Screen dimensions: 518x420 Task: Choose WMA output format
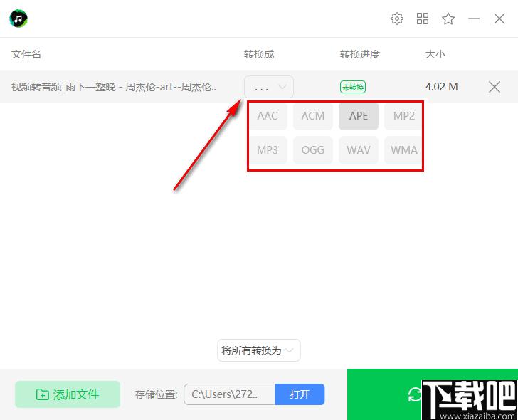pyautogui.click(x=403, y=150)
